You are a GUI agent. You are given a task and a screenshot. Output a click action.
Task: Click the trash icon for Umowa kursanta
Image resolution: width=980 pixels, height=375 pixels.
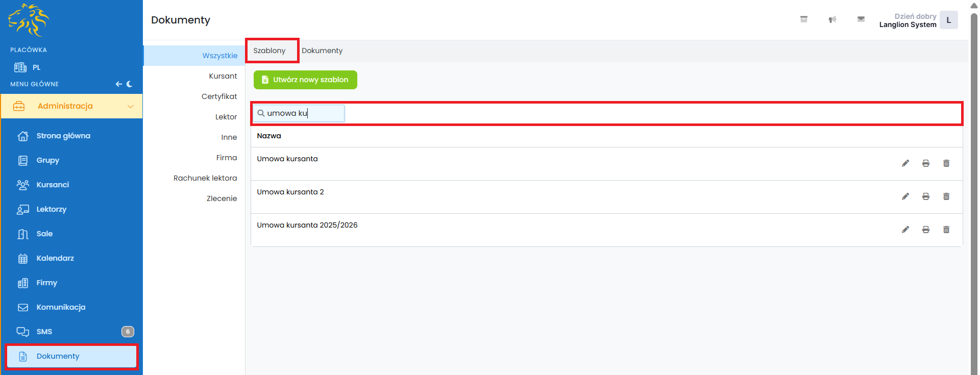(946, 163)
